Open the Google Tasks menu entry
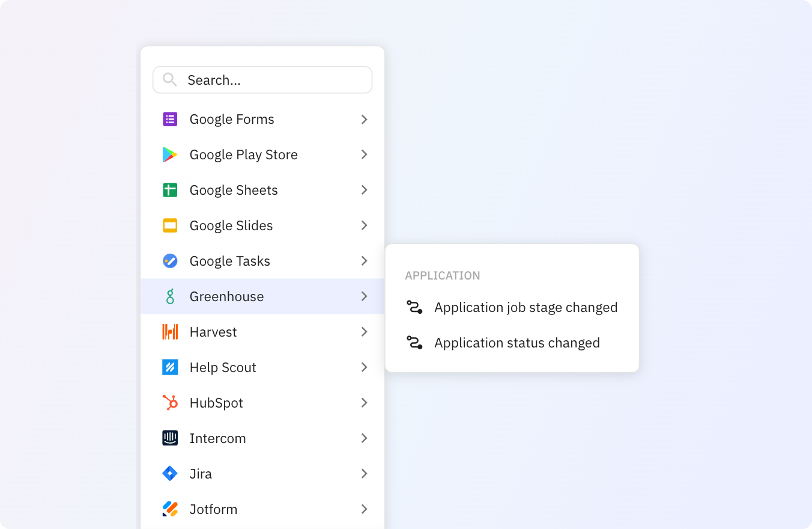This screenshot has width=812, height=529. [262, 261]
